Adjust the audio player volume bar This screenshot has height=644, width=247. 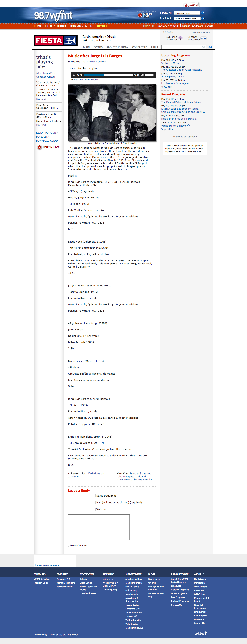pos(150,75)
